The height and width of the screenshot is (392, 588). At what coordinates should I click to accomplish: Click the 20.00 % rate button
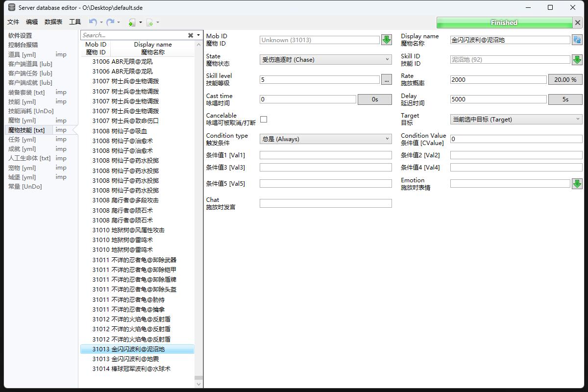pos(565,79)
